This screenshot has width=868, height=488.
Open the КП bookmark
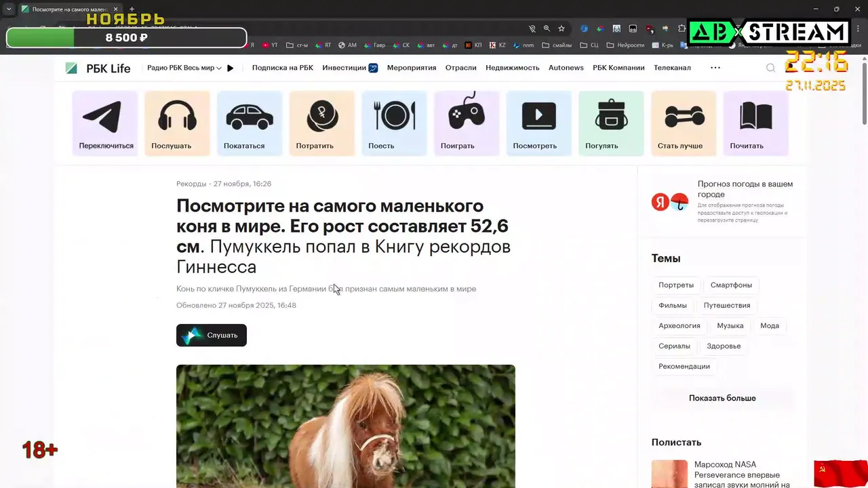[473, 45]
